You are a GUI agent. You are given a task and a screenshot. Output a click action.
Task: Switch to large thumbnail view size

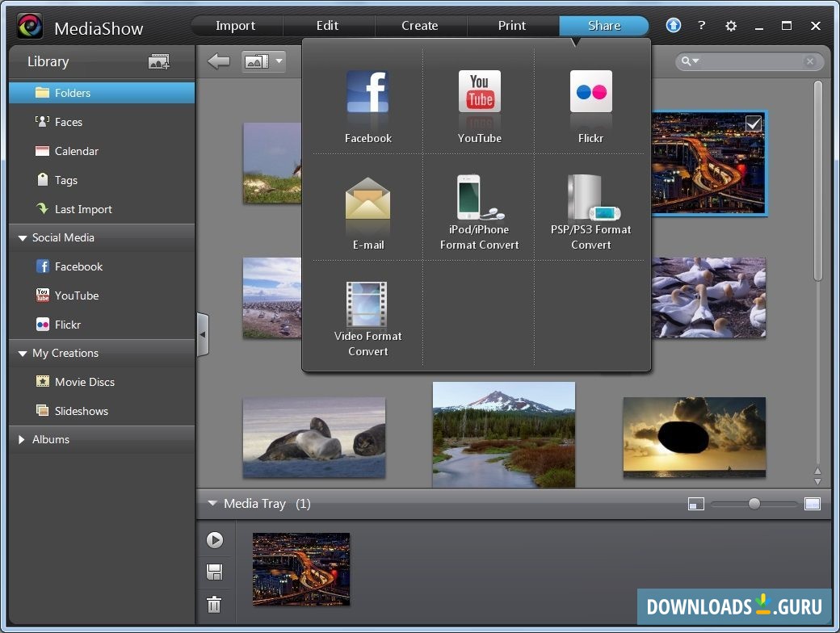pyautogui.click(x=813, y=504)
